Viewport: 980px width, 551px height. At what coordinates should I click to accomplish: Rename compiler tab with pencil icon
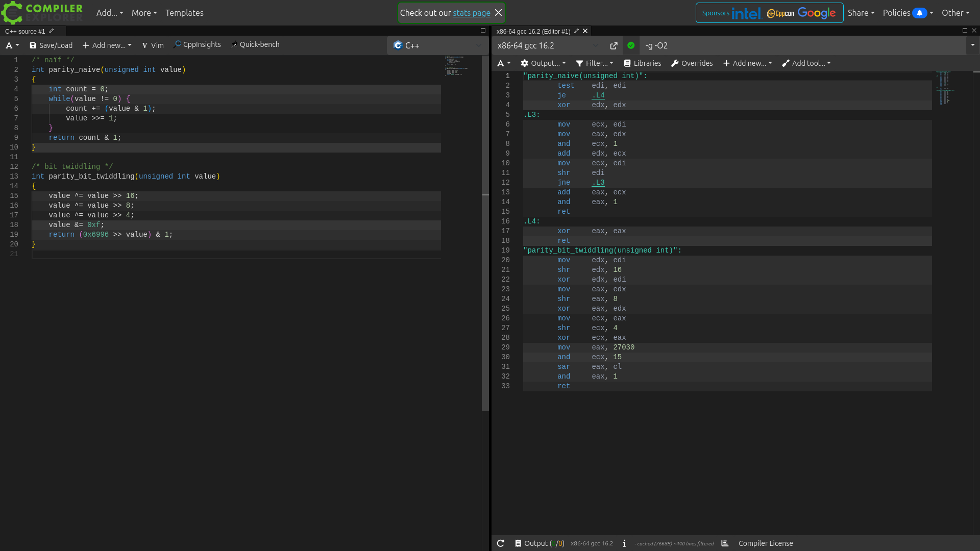pyautogui.click(x=576, y=31)
